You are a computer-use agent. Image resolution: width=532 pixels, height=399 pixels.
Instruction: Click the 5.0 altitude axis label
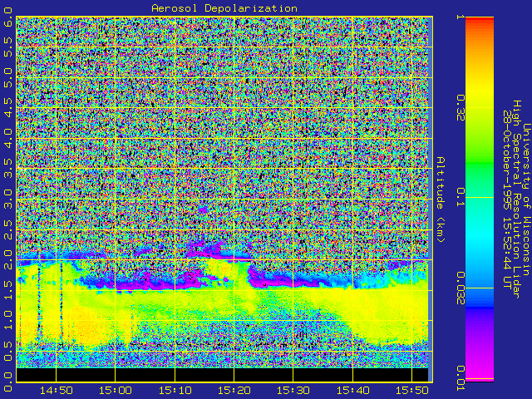pos(8,77)
